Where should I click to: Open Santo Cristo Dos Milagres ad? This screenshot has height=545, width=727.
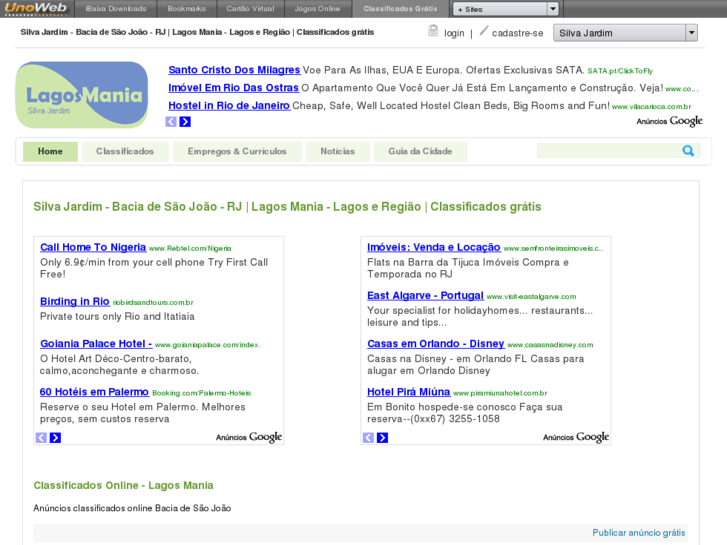click(234, 70)
